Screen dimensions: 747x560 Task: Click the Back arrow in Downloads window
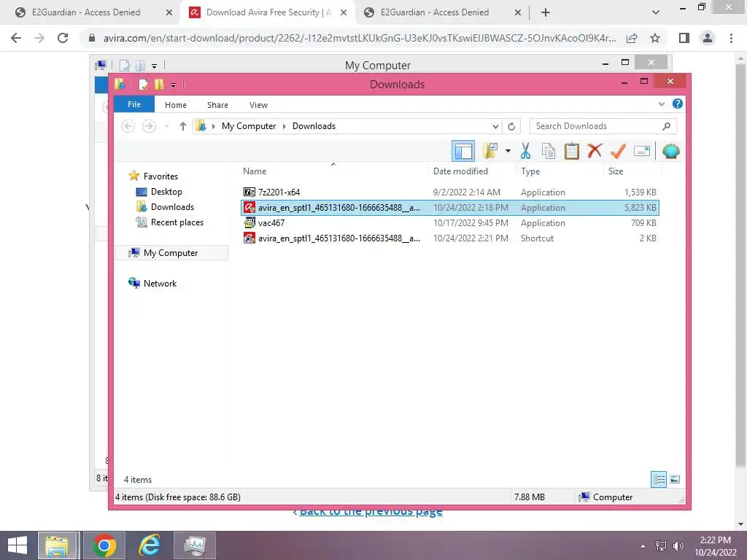pyautogui.click(x=128, y=126)
